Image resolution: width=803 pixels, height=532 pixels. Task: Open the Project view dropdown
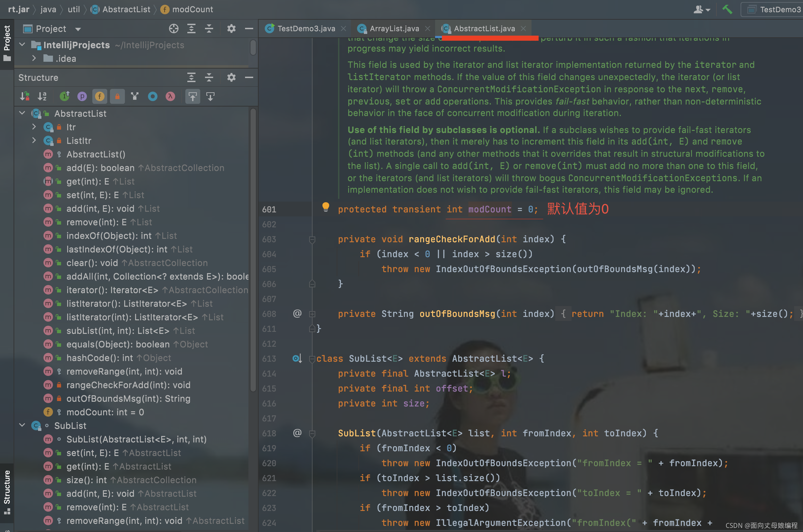78,29
